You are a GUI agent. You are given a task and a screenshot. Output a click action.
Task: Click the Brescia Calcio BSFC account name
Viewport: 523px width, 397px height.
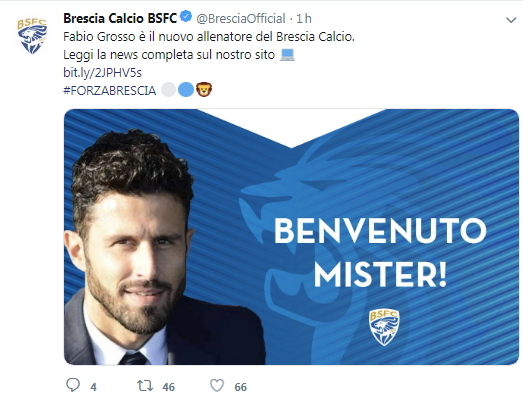120,18
